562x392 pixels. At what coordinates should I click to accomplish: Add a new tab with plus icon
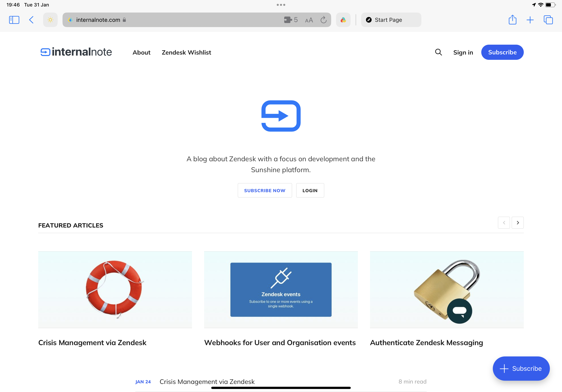point(530,20)
